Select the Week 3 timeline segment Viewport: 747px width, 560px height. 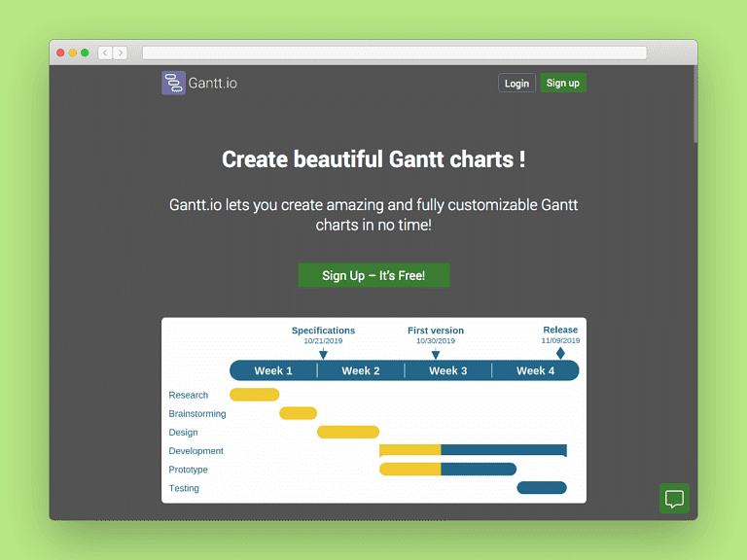pyautogui.click(x=448, y=370)
